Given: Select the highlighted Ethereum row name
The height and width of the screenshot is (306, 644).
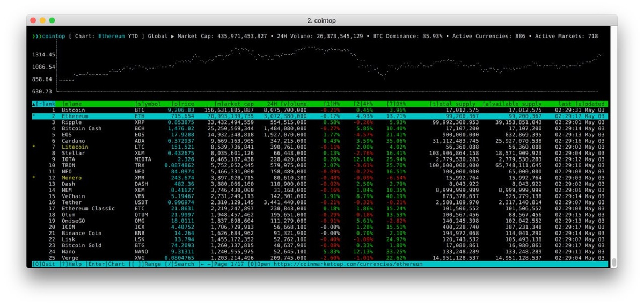Looking at the screenshot, I should (75, 116).
